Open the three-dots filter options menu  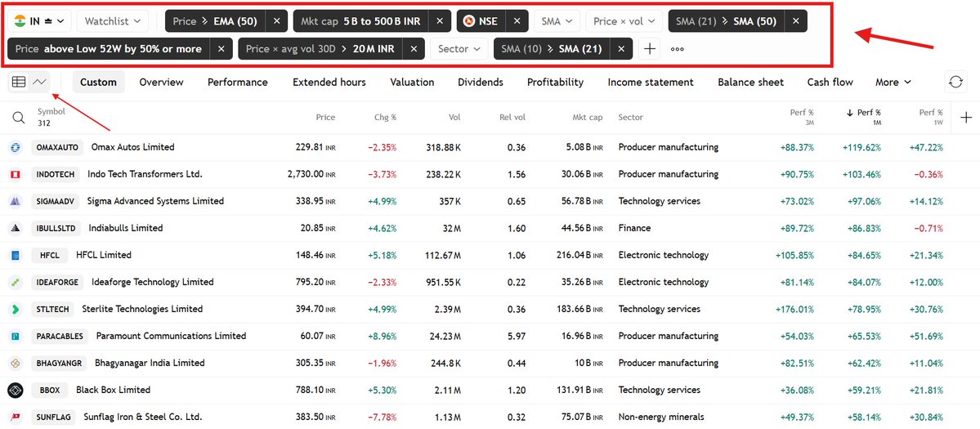point(677,49)
